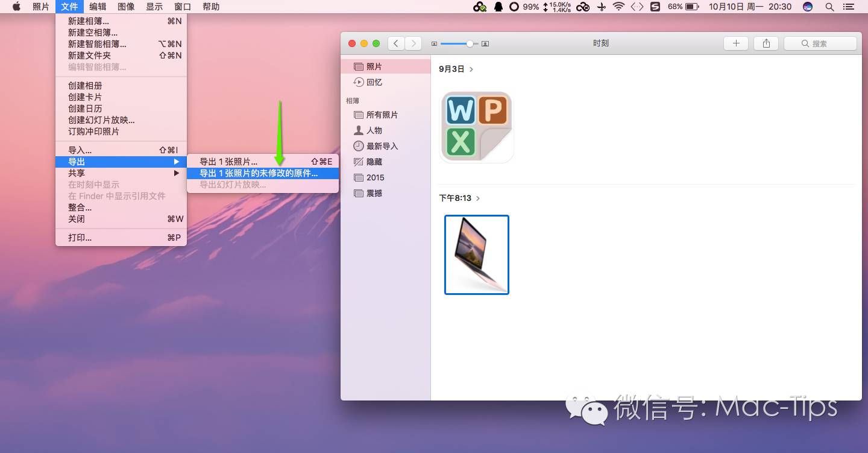The width and height of the screenshot is (868, 453).
Task: Click the Wi-Fi icon in menu bar
Action: tap(618, 7)
